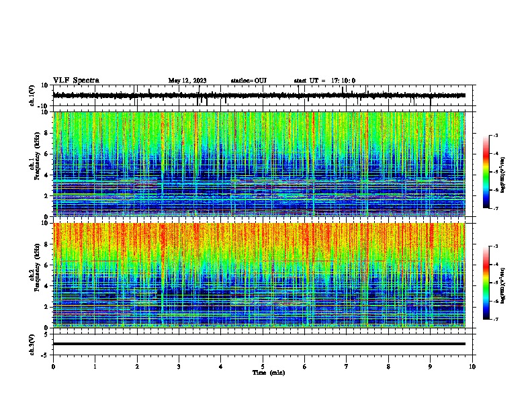This screenshot has width=532, height=411.
Task: Click the ch.1 colorbar unit label
Action: [503, 175]
